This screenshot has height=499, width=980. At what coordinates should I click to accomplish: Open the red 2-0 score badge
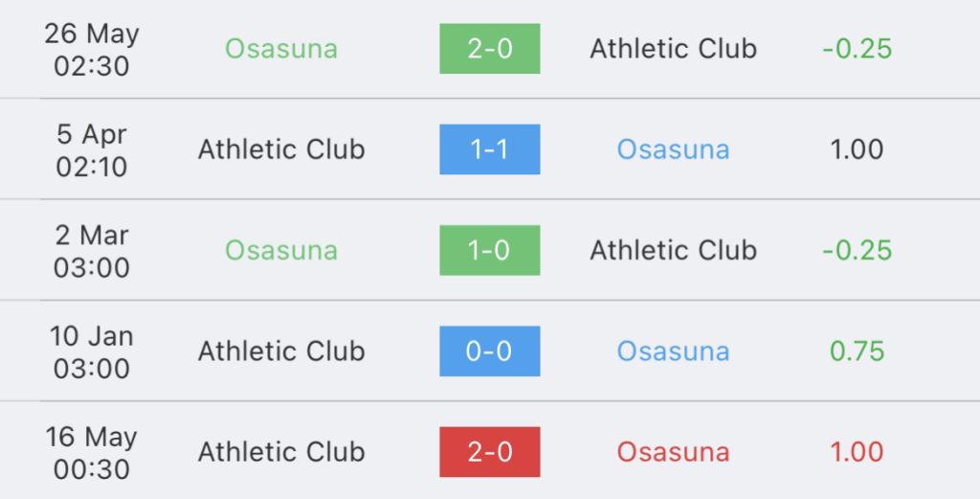pos(489,452)
